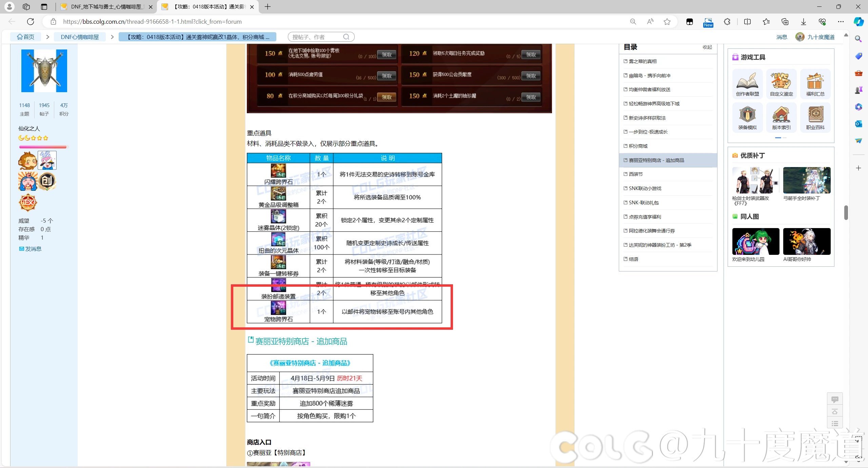The height and width of the screenshot is (468, 868).
Task: Jump to 点券充值享福利 in the 目录
Action: pos(645,217)
